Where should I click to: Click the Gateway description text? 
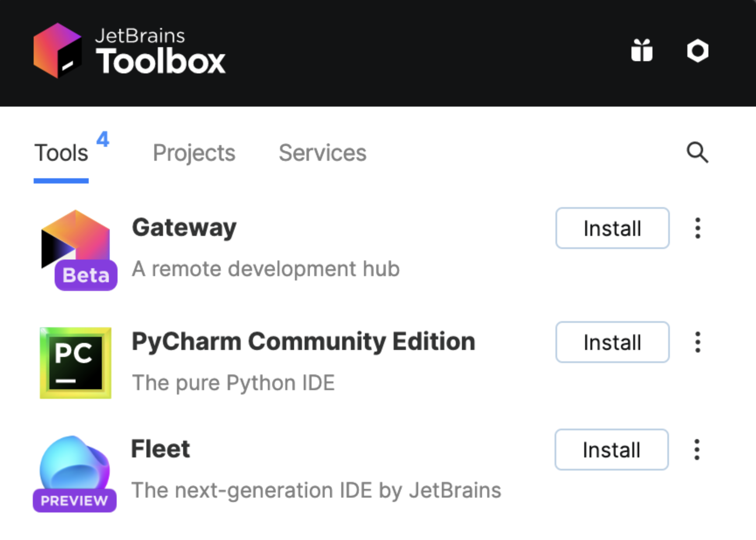click(266, 269)
